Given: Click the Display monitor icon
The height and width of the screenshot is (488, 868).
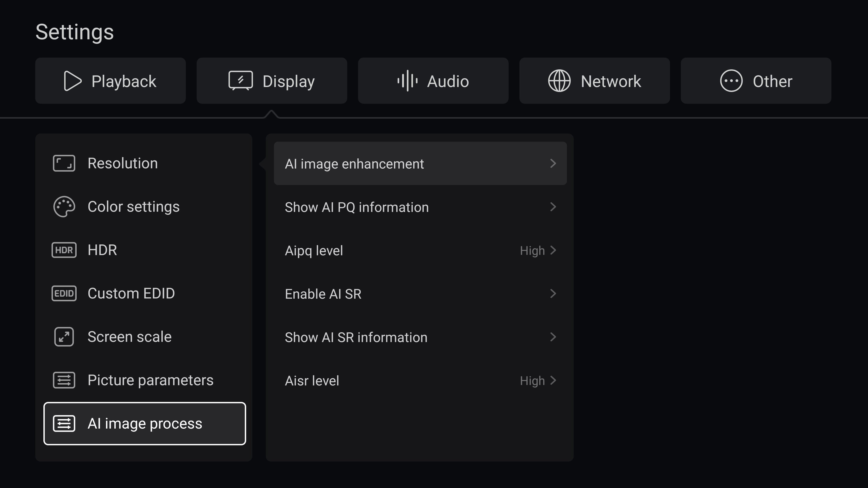Looking at the screenshot, I should [x=241, y=80].
